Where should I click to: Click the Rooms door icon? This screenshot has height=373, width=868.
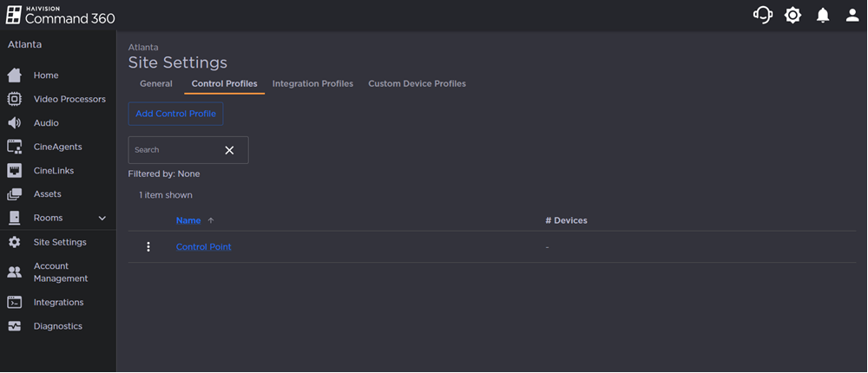coord(15,218)
